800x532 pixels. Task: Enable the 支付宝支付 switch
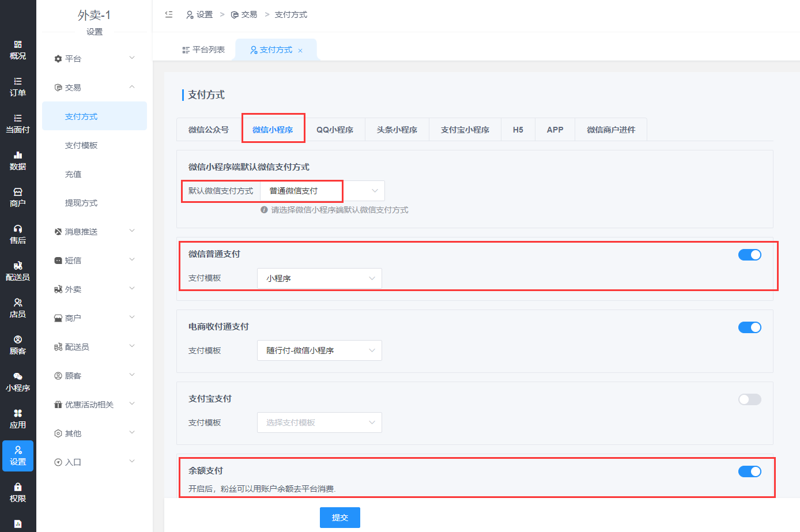click(x=750, y=399)
